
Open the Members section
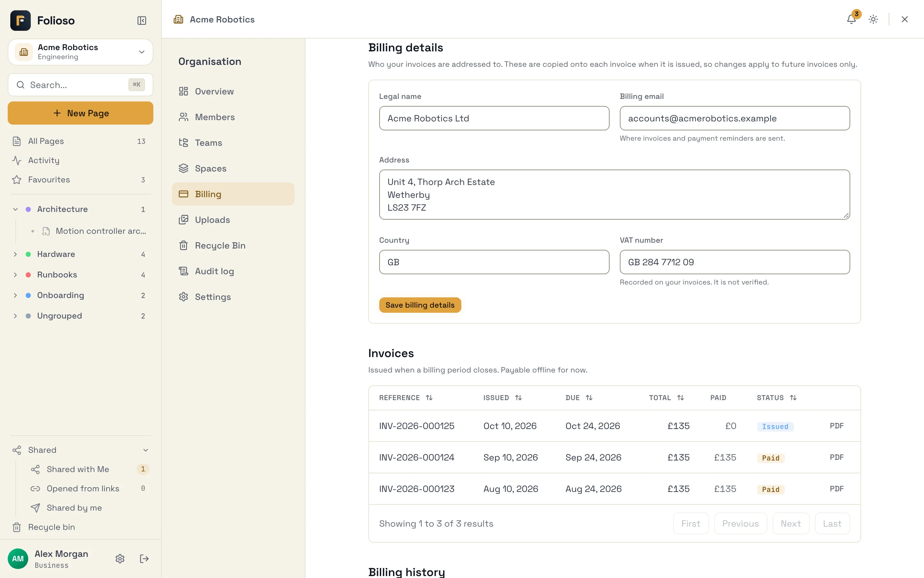(233, 117)
